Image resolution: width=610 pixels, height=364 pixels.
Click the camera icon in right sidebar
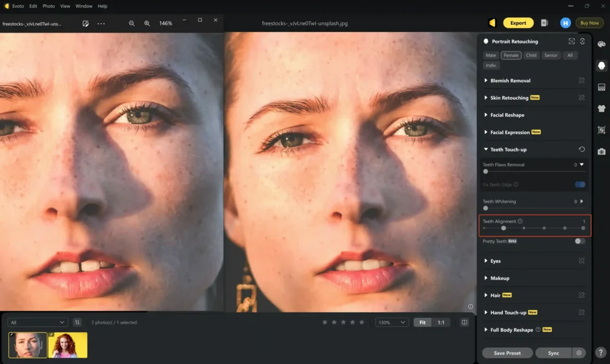click(601, 151)
